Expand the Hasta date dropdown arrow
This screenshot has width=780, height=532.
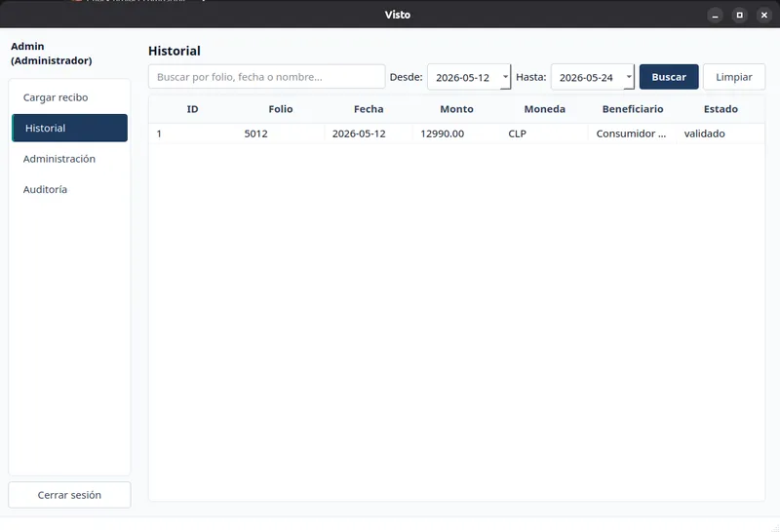click(629, 77)
